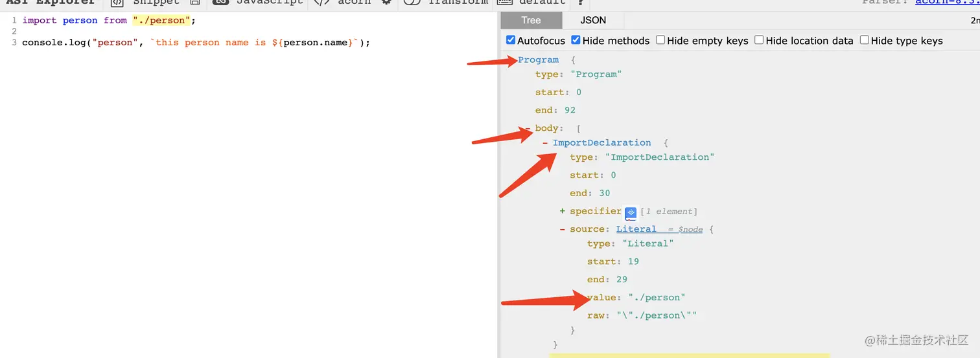Click the empty line 2 in the editor
980x358 pixels.
click(259, 32)
